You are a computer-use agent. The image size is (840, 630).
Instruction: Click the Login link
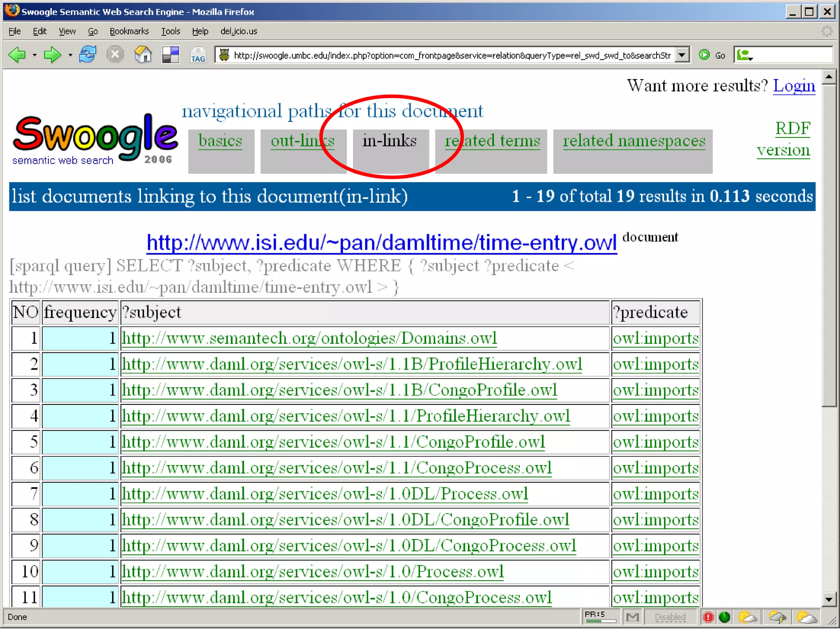(x=794, y=86)
